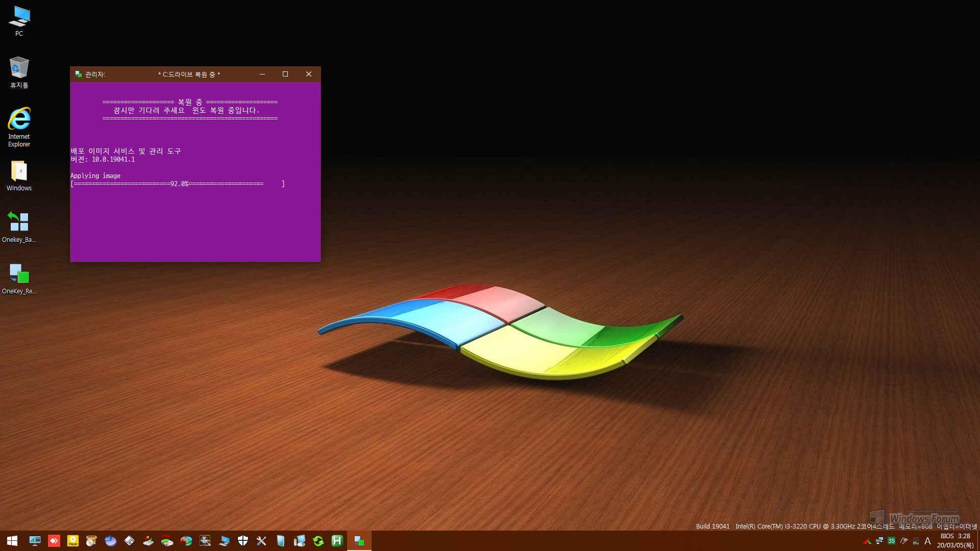Screen dimensions: 980x551
Task: Click the '배포 이미지 서비스 및 관리 도구' line
Action: click(x=126, y=151)
